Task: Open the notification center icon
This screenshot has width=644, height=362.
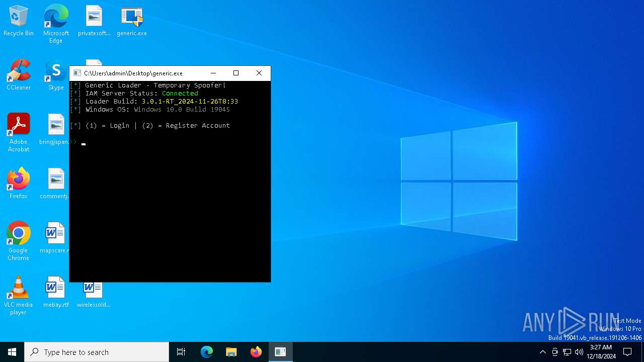Action: point(627,352)
